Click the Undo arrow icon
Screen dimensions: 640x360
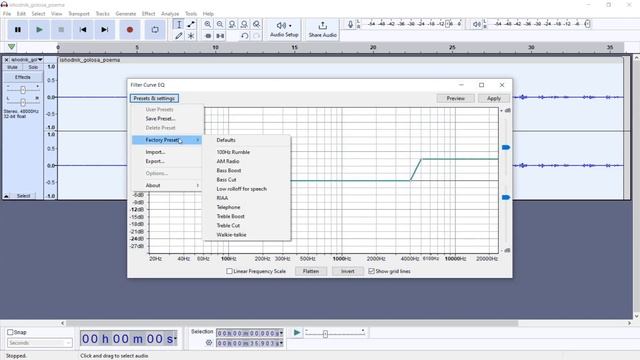244,36
